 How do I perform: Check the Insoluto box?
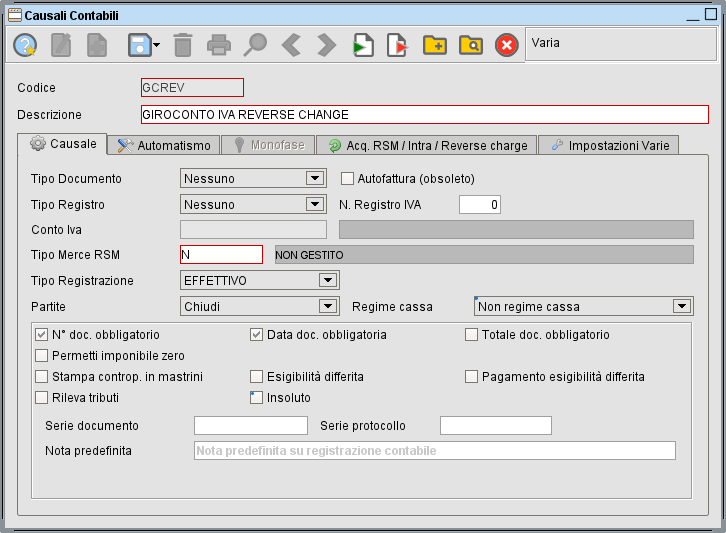pyautogui.click(x=257, y=397)
